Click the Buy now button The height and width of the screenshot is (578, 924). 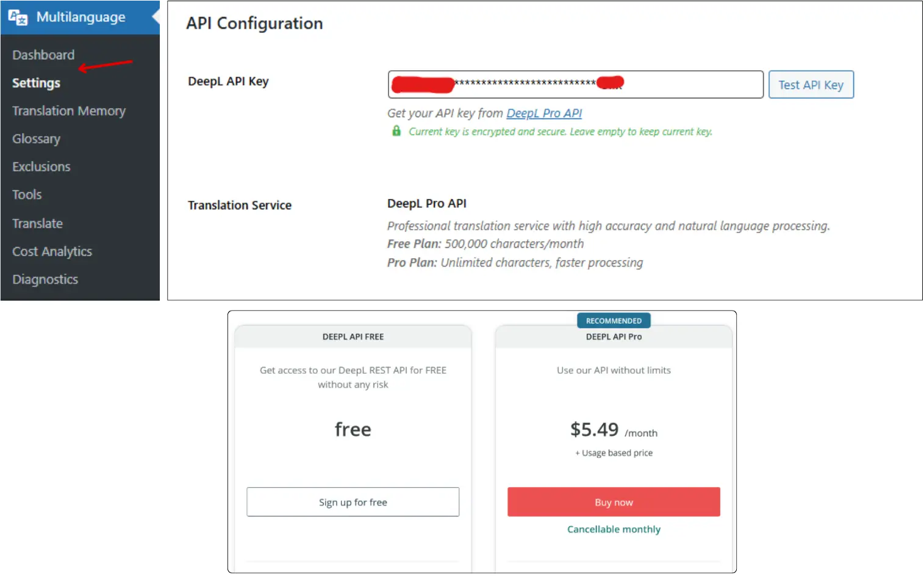tap(614, 502)
